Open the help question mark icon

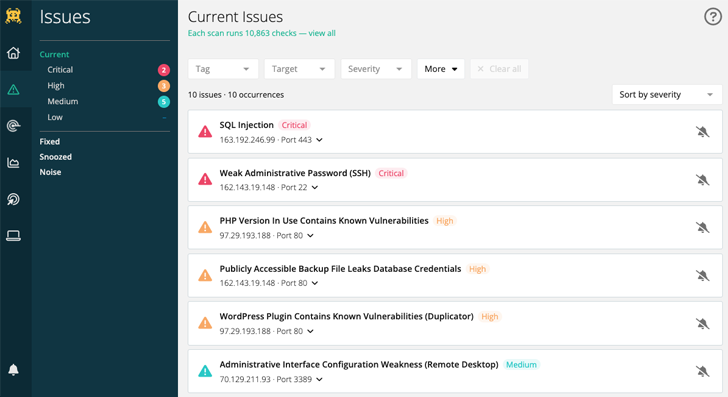713,17
